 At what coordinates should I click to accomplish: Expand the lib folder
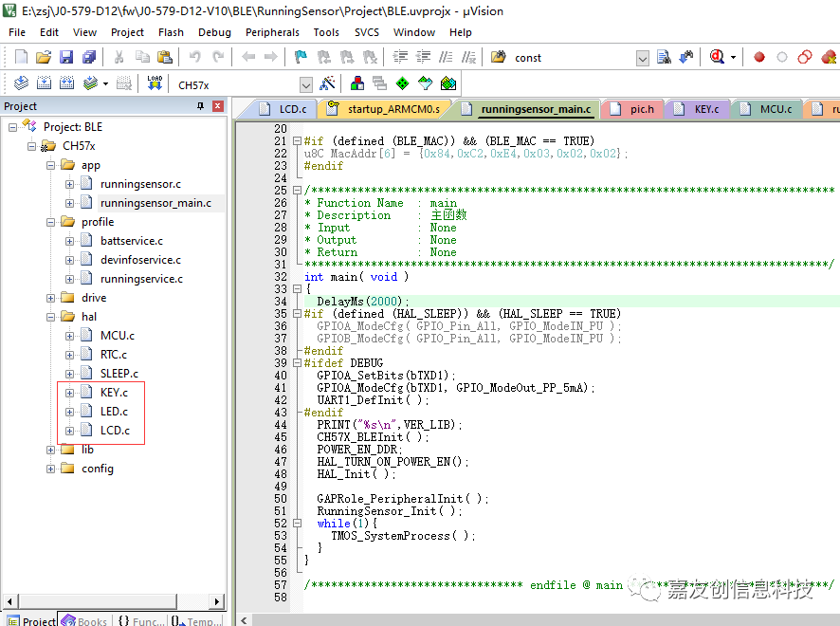pyautogui.click(x=50, y=450)
